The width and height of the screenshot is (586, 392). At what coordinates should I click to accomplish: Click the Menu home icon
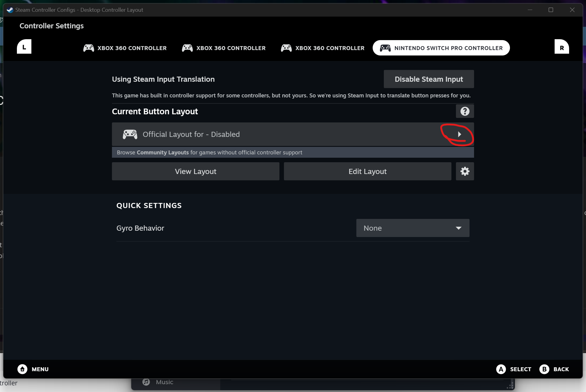point(22,369)
